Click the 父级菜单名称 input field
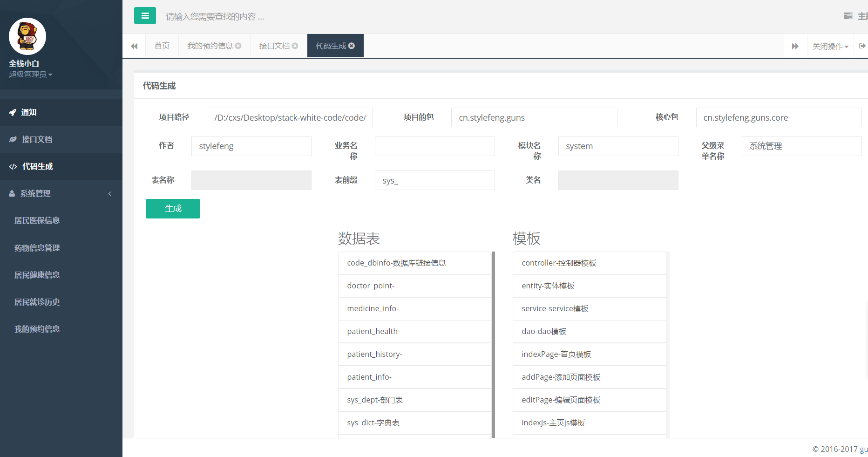 pos(802,146)
